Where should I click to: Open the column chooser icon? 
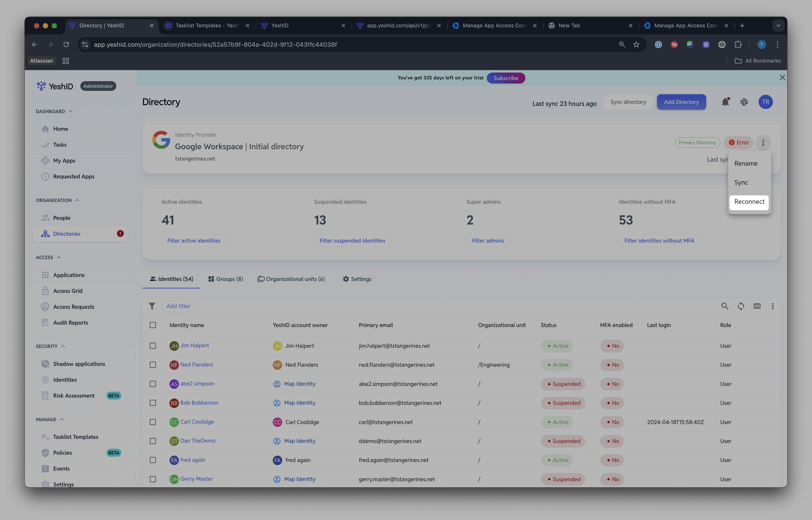(757, 306)
